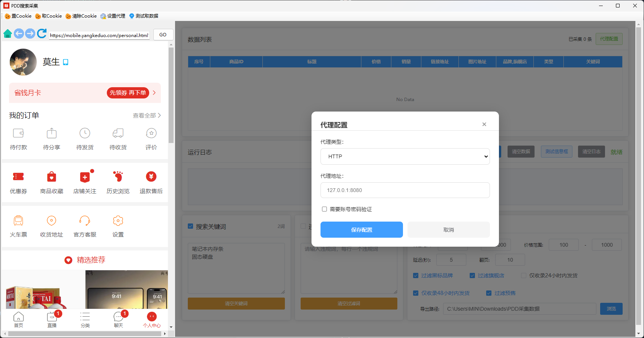The image size is (644, 338).
Task: Open the 设置 settings icon
Action: click(x=118, y=221)
